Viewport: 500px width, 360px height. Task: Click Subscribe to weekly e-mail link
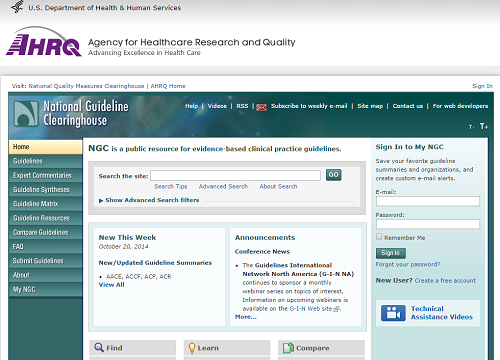(309, 106)
